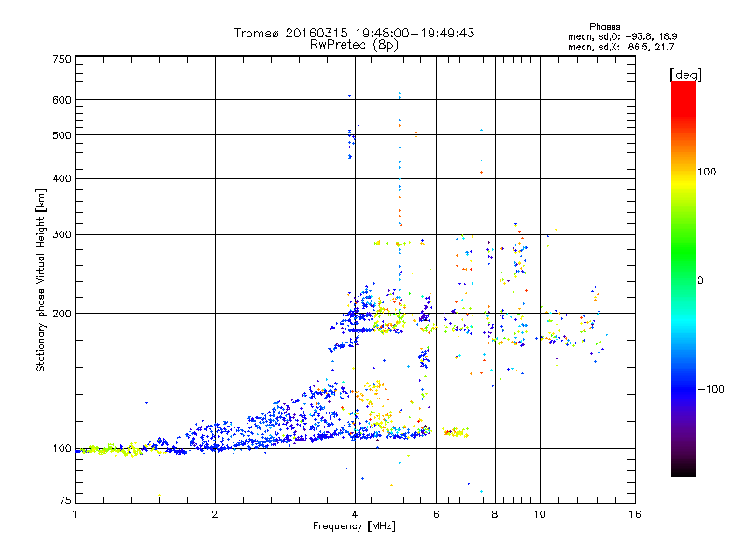Click the 'mean, sd,O: -93.8, 18.9' statistic
The width and height of the screenshot is (747, 560).
(x=622, y=36)
